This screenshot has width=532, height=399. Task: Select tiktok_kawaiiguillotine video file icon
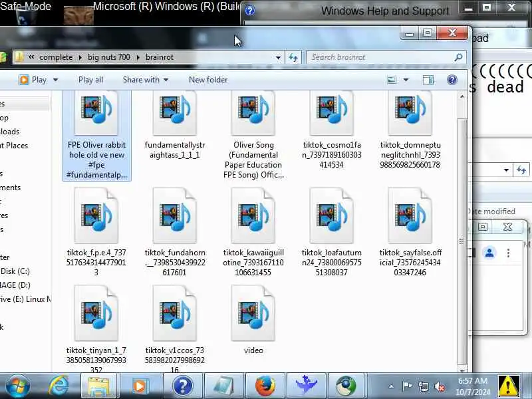[253, 215]
